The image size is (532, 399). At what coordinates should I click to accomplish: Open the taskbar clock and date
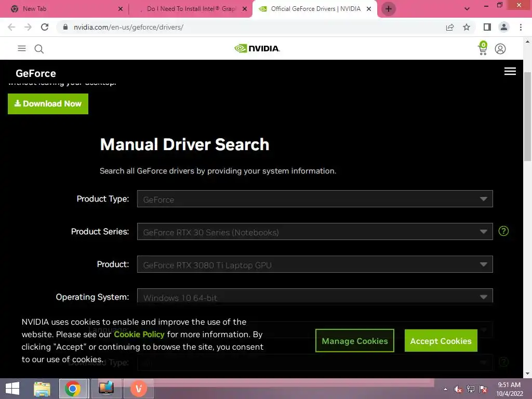[509, 389]
